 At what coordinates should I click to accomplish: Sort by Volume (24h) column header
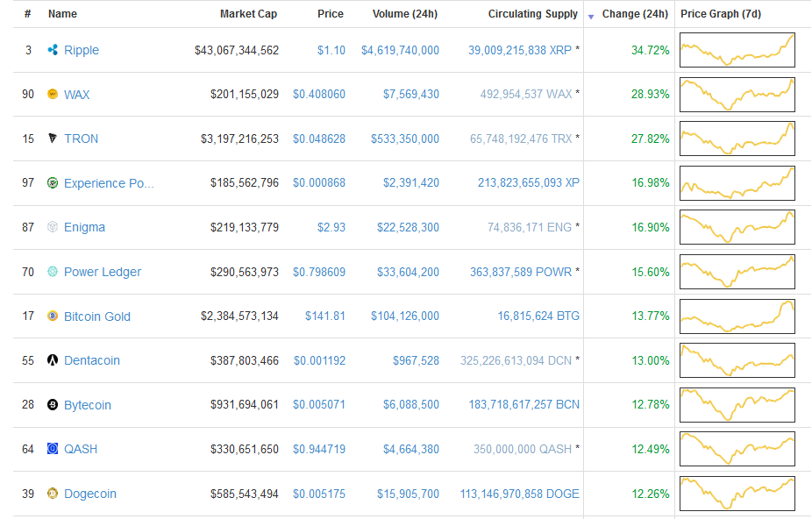click(x=405, y=14)
